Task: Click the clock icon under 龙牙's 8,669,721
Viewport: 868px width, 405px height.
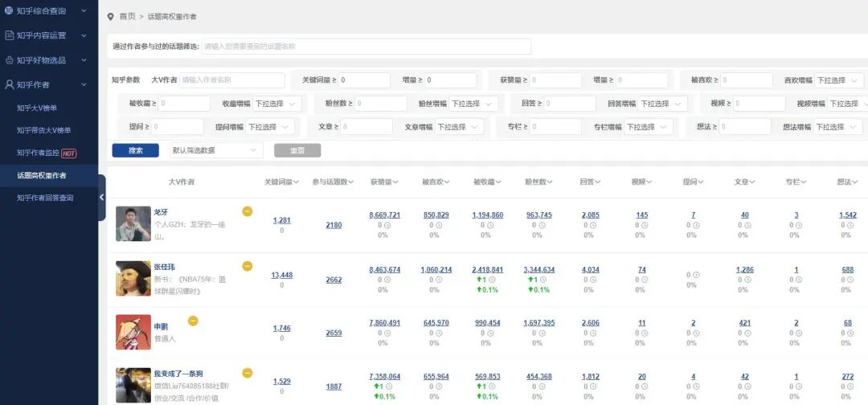Action: [x=387, y=225]
